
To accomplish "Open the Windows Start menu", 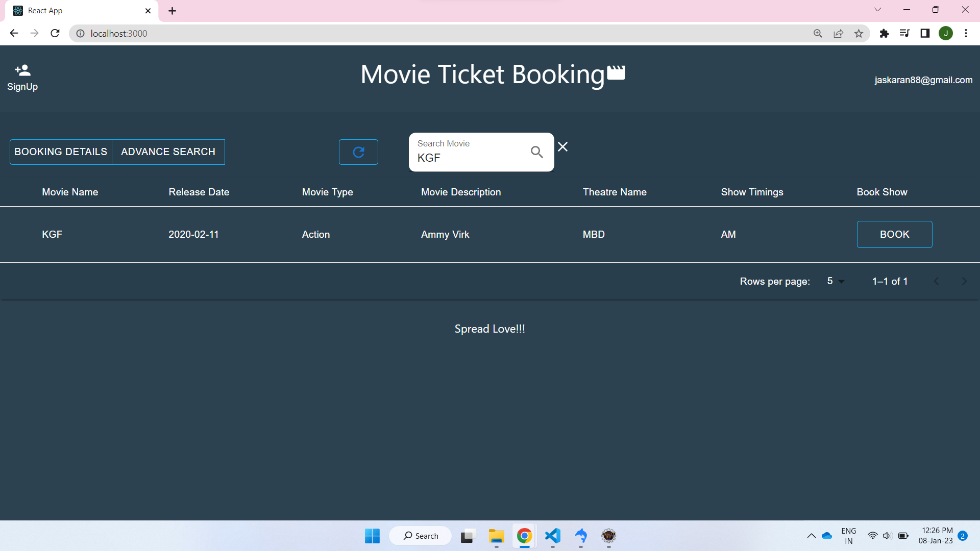I will point(372,536).
